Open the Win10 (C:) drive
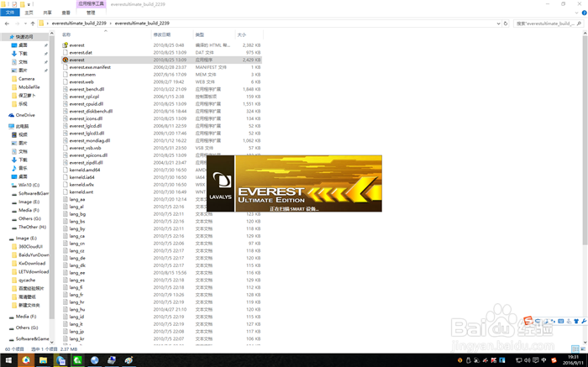 pyautogui.click(x=29, y=185)
